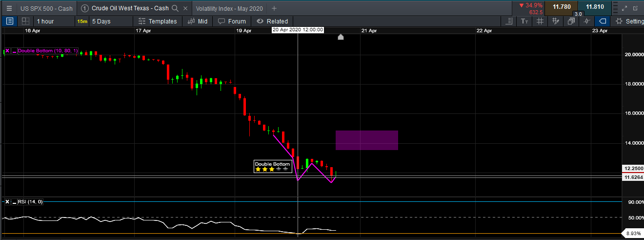Viewport: 644px width, 240px height.
Task: Open the stacked chart windows icon
Action: point(571,21)
